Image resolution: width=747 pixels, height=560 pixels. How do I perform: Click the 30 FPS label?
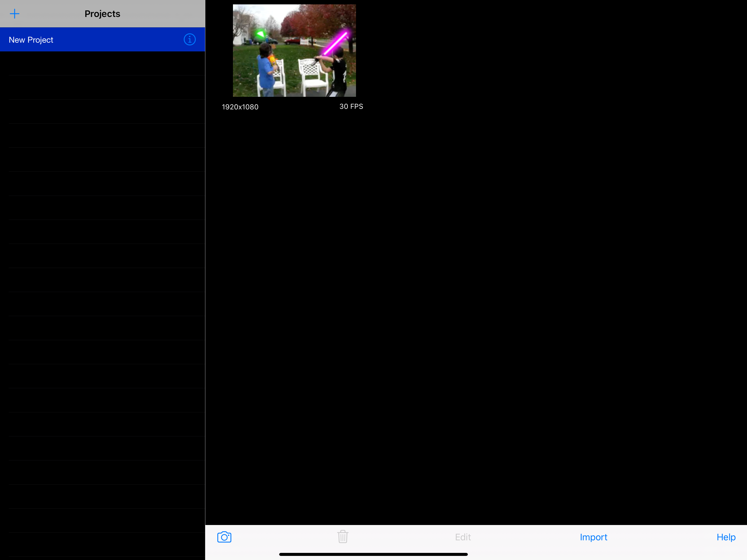[x=351, y=106]
